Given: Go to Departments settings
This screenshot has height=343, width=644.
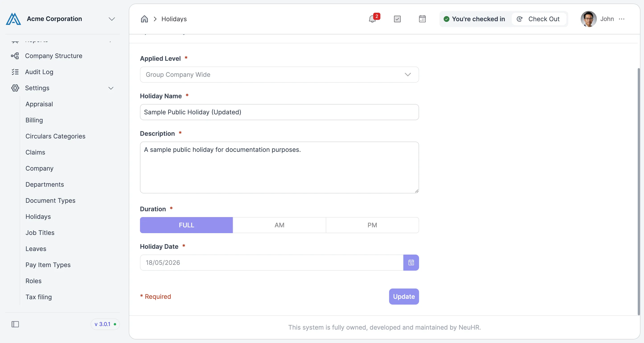Looking at the screenshot, I should coord(45,184).
